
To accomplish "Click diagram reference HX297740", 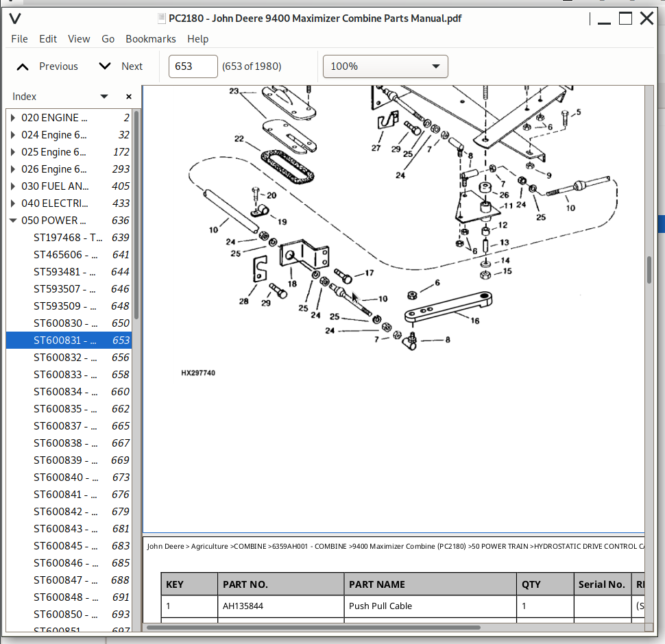I will click(198, 373).
